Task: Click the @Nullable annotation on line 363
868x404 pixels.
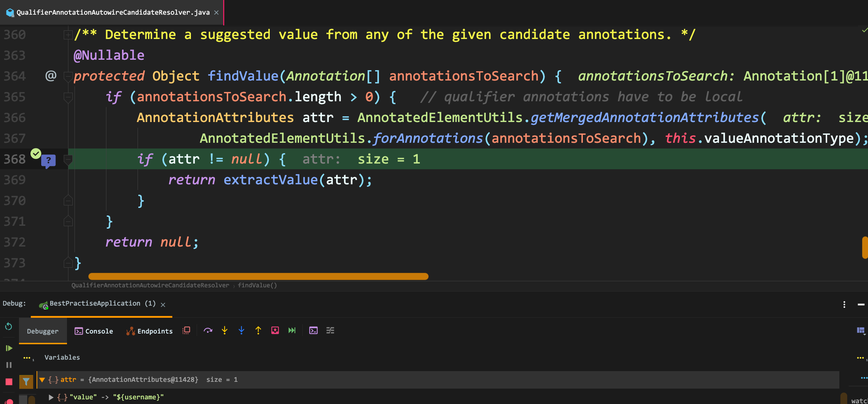Action: tap(109, 55)
